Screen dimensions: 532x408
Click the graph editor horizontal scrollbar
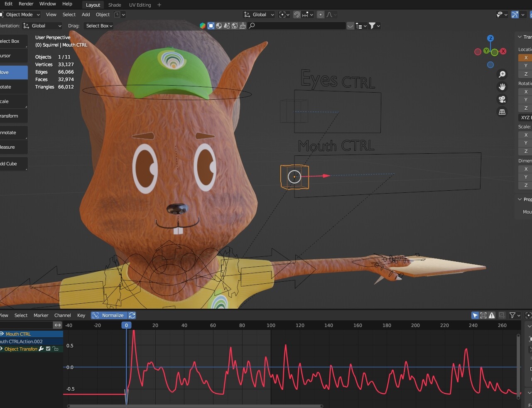194,406
